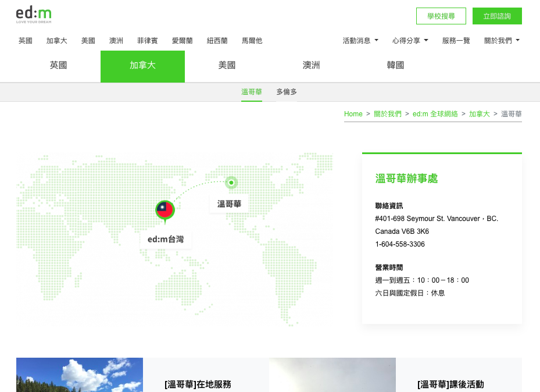Screen dimensions: 540x392
Task: Open the 學校搜尋 school search button
Action: (x=441, y=16)
